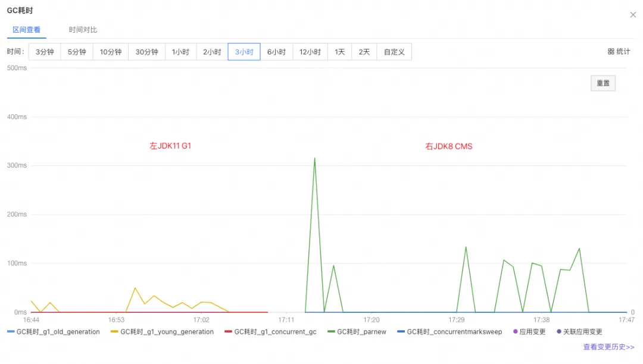The image size is (643, 364).
Task: Toggle the 应用变更 purple dot legend
Action: coord(529,332)
